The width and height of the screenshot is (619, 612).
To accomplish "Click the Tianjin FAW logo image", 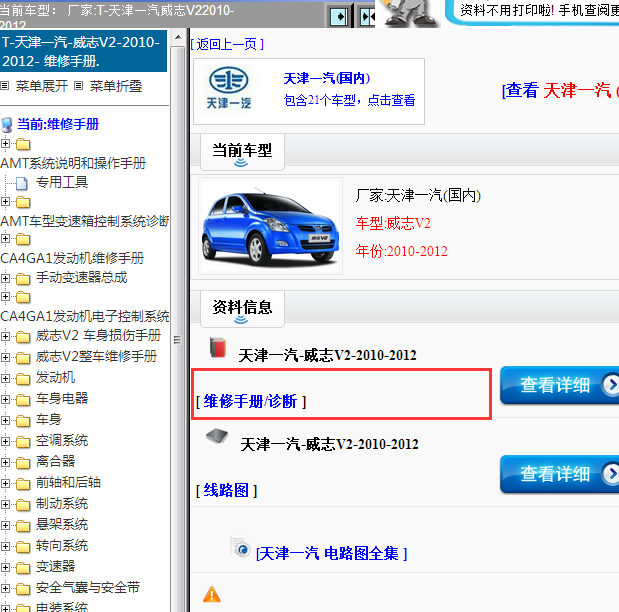I will (229, 88).
